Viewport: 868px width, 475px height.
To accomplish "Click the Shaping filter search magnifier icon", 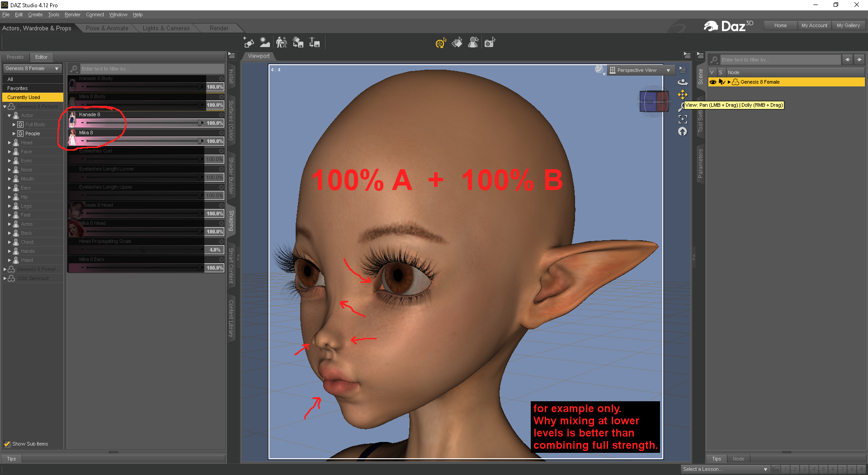I will [x=74, y=69].
